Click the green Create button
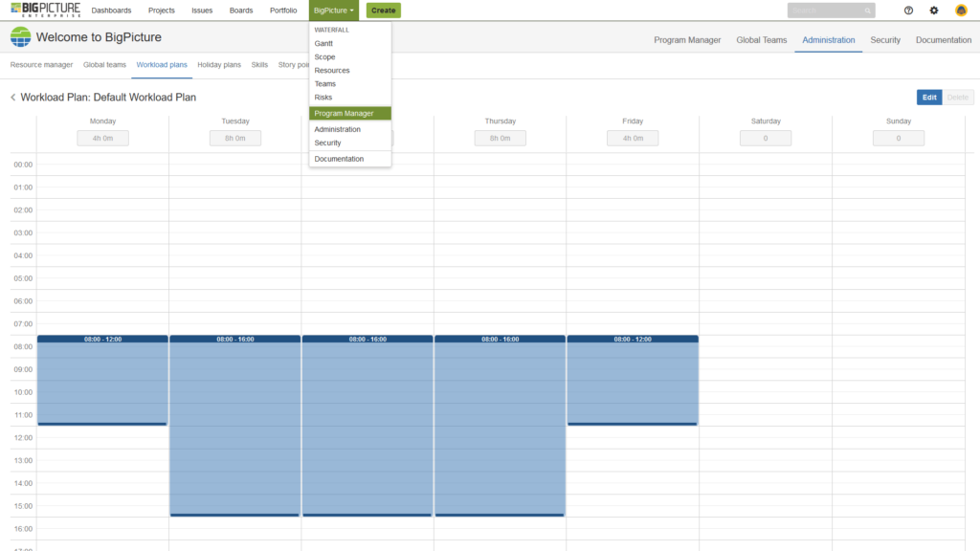Image resolution: width=980 pixels, height=551 pixels. point(383,10)
